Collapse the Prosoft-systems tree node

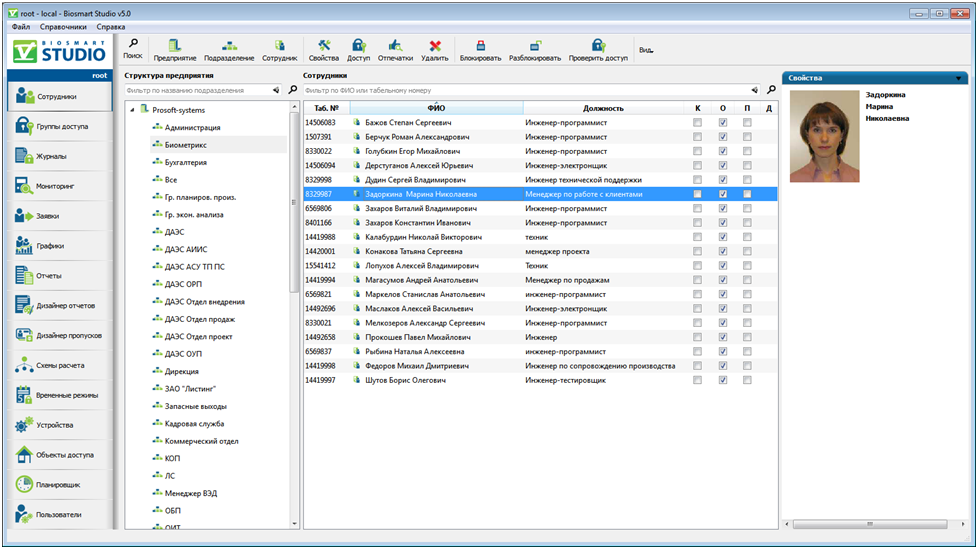132,109
